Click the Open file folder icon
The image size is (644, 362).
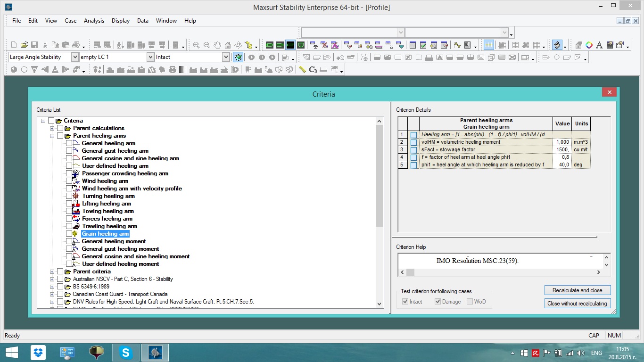coord(24,45)
